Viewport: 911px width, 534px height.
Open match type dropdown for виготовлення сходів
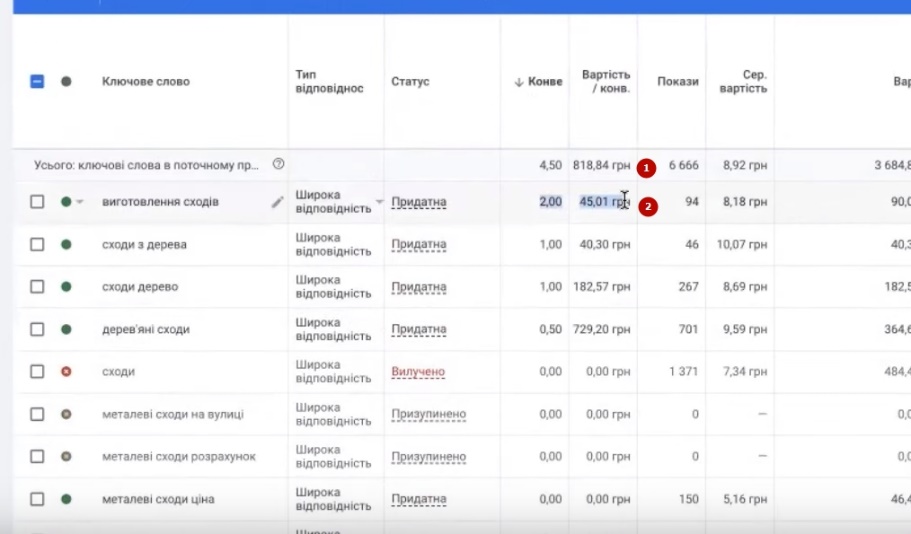tap(379, 202)
